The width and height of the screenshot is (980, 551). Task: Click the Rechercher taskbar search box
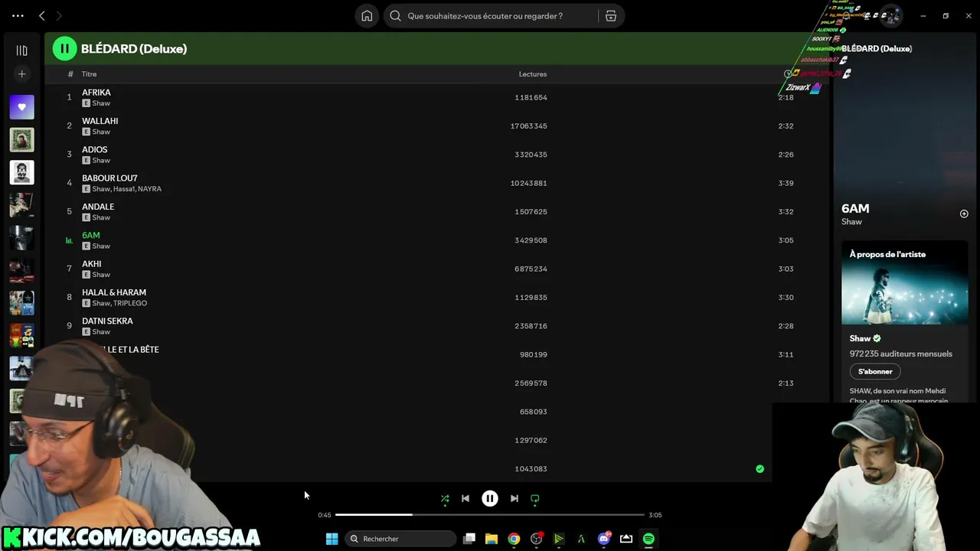click(400, 539)
